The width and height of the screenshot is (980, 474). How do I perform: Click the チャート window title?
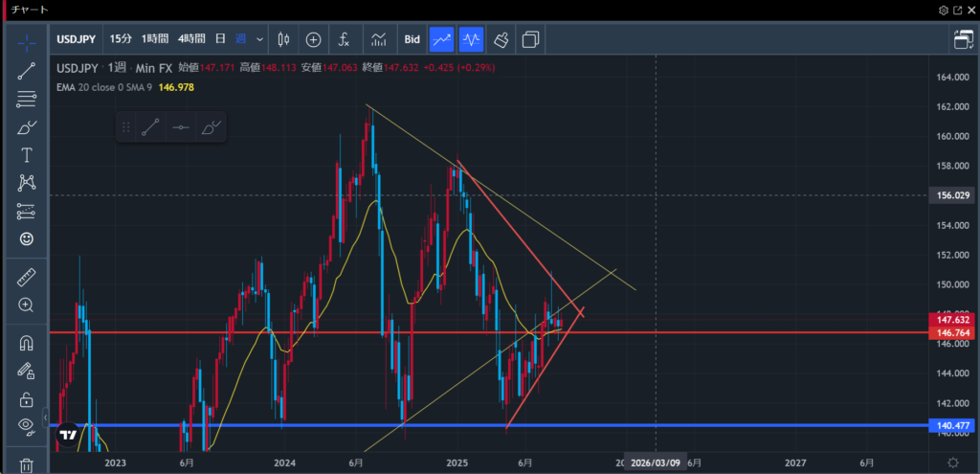[x=30, y=10]
